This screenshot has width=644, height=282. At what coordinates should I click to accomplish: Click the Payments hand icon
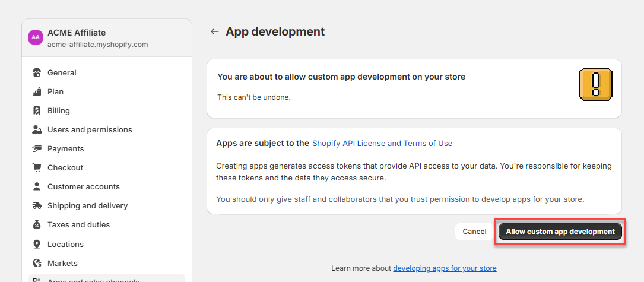click(37, 148)
